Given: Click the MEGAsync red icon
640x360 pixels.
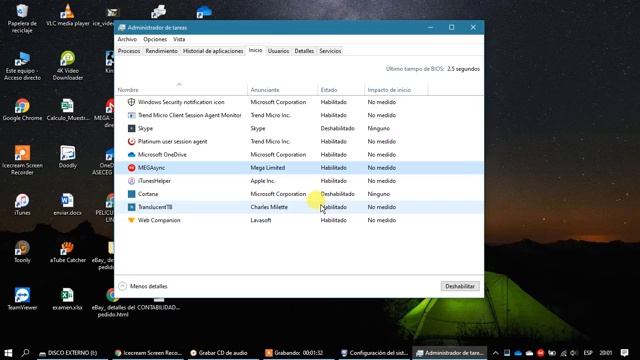Looking at the screenshot, I should pyautogui.click(x=131, y=168).
